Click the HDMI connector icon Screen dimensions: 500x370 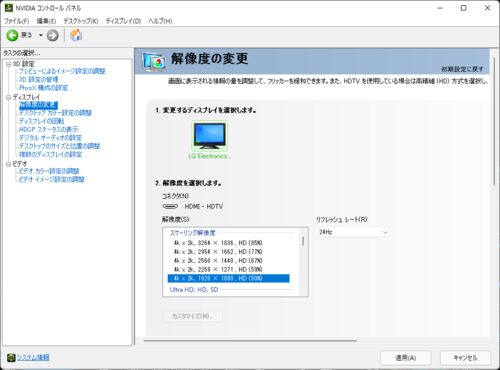pyautogui.click(x=170, y=207)
